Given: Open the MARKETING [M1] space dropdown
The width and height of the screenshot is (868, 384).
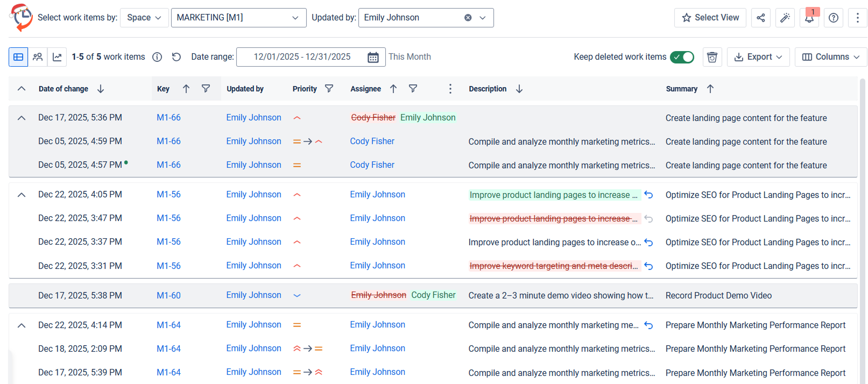Looking at the screenshot, I should pyautogui.click(x=238, y=18).
